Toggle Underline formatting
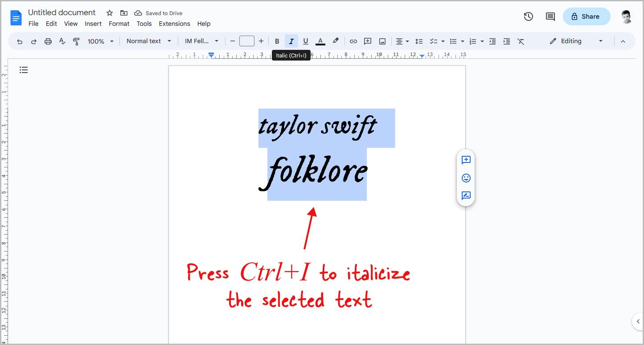 (x=306, y=41)
